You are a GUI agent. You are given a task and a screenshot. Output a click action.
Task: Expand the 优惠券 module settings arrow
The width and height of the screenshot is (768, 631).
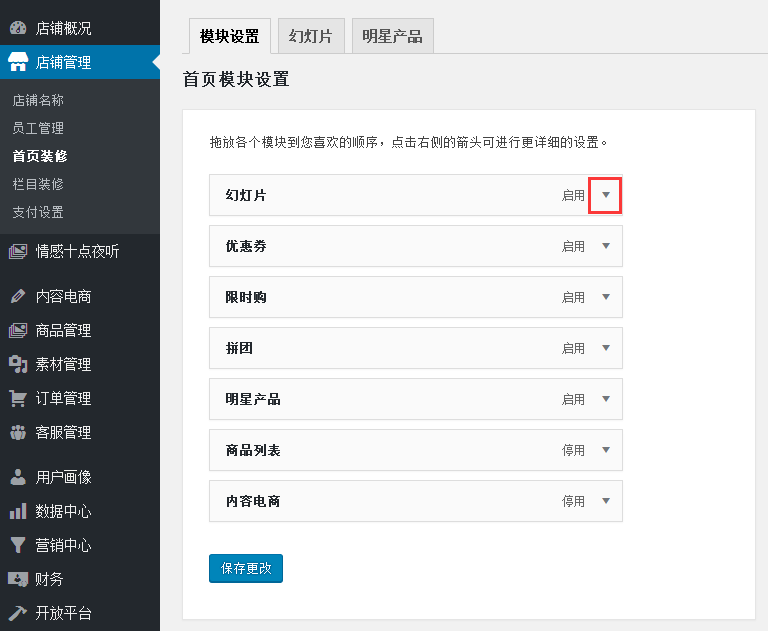pos(606,246)
